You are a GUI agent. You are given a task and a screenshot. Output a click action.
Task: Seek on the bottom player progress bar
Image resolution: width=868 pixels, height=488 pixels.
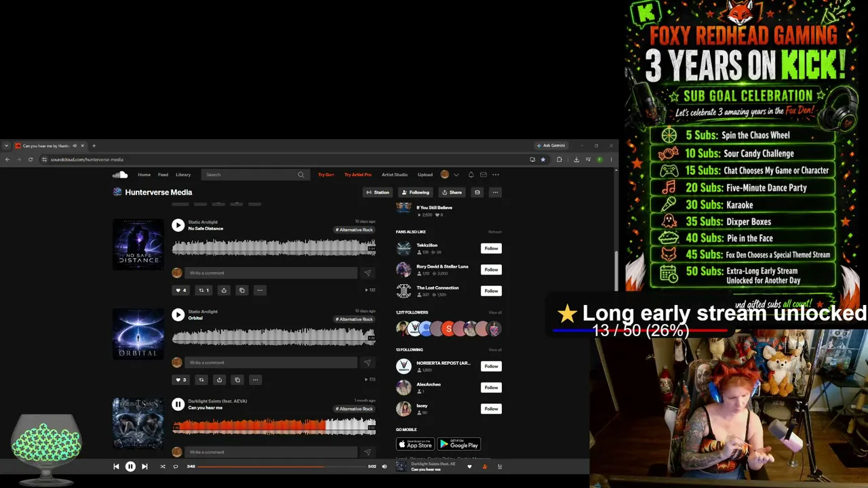point(281,466)
